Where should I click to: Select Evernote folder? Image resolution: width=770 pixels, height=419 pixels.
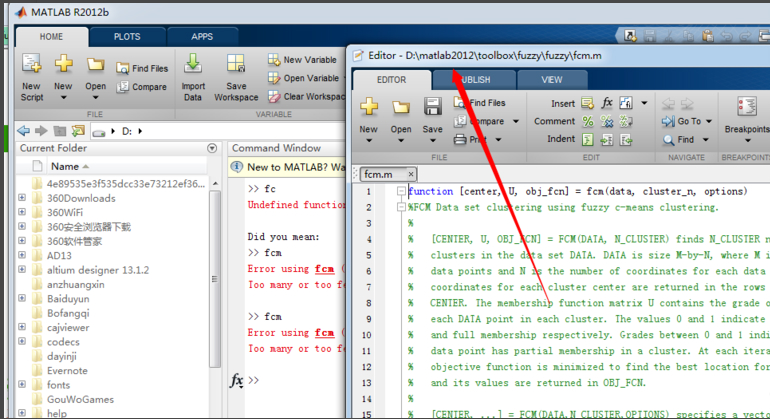tap(67, 370)
